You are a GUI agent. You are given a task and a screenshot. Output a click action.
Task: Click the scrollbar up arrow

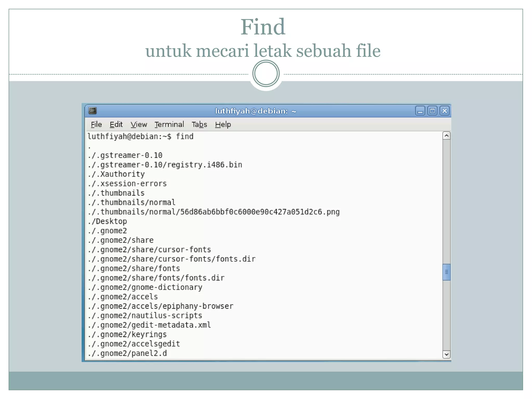tap(446, 136)
